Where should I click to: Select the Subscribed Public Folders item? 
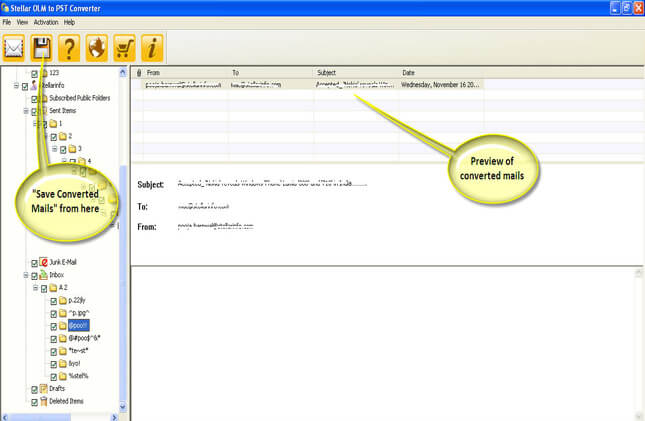pos(79,98)
